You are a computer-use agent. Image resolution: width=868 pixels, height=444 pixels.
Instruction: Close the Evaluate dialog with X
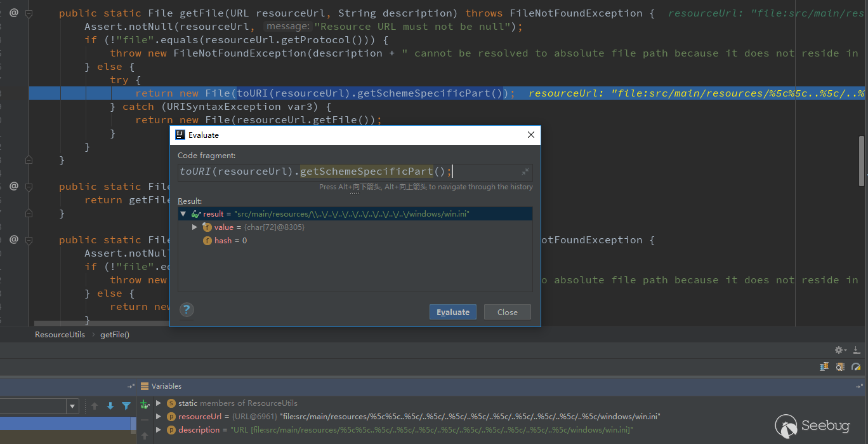pos(531,135)
